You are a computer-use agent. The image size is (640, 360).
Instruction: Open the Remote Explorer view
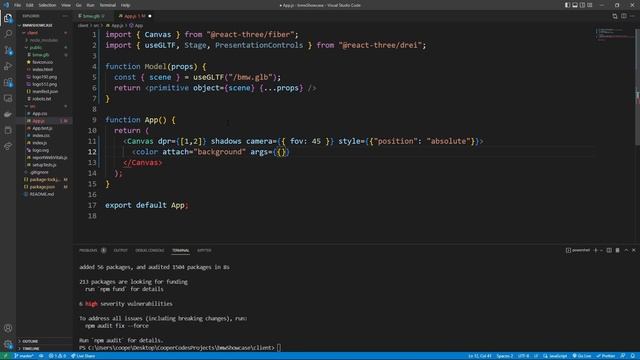8,98
